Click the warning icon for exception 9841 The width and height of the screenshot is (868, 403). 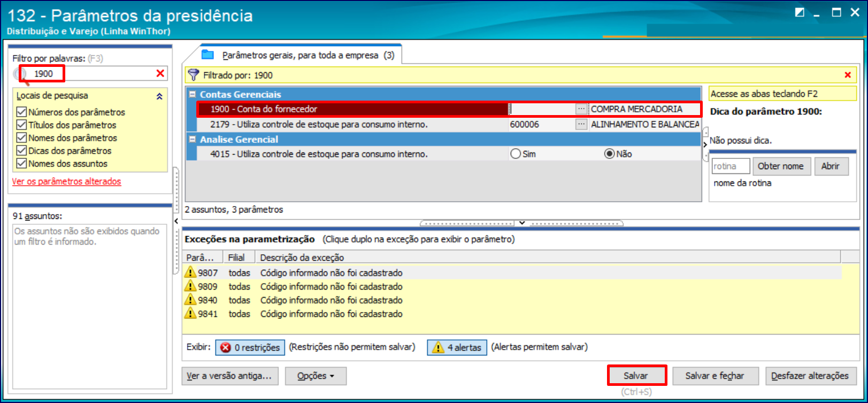click(x=190, y=314)
